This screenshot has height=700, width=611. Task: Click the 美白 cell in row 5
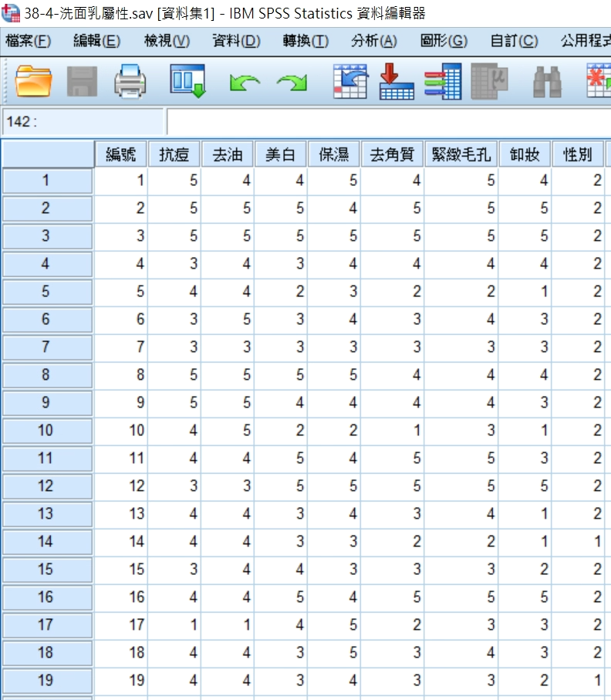281,292
